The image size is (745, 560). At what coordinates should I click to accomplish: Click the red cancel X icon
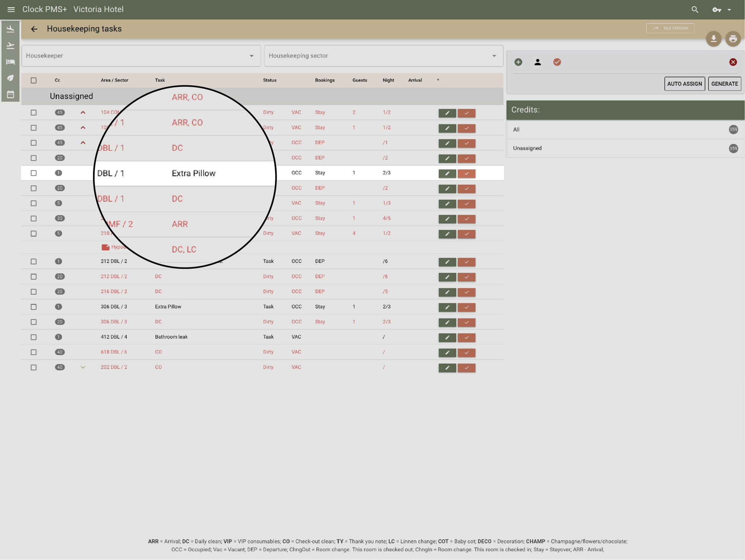click(733, 62)
